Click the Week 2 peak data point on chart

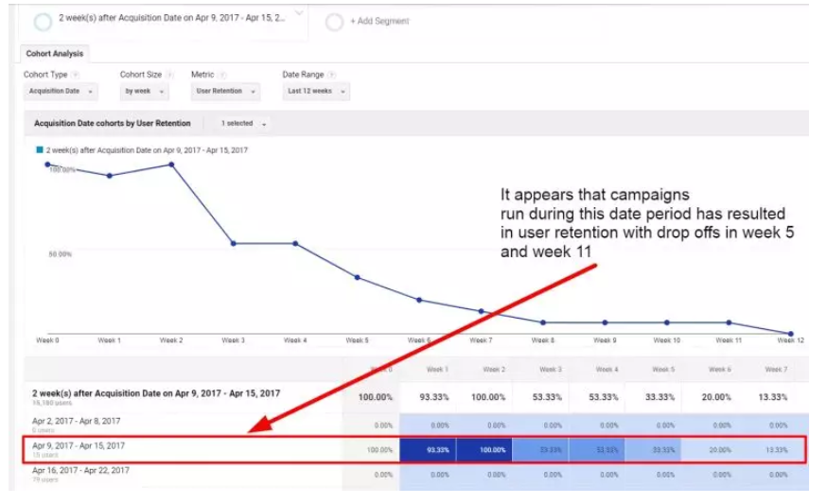pos(171,165)
